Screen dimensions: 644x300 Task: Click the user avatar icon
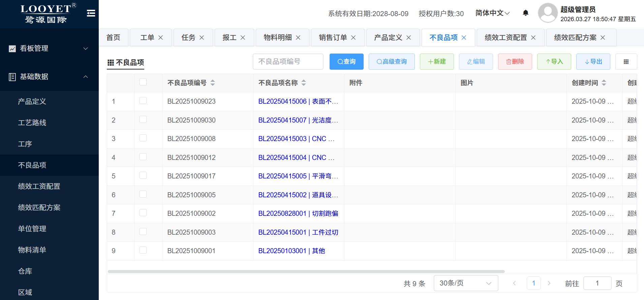click(548, 13)
